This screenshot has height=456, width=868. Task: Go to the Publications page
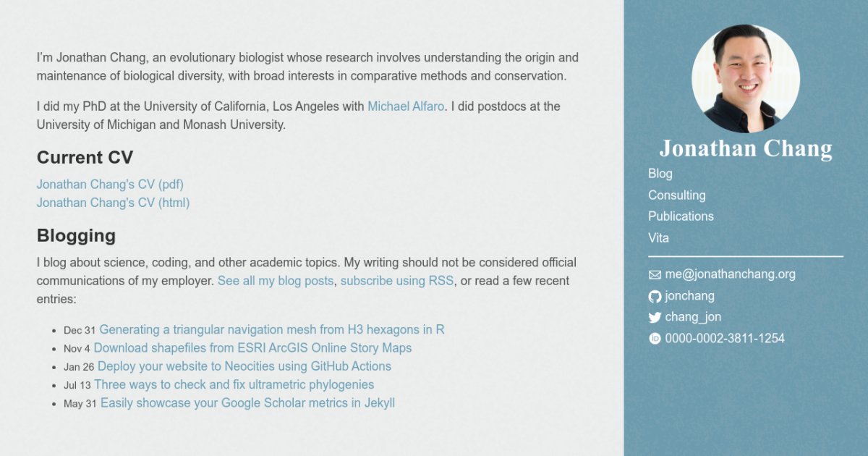click(681, 216)
